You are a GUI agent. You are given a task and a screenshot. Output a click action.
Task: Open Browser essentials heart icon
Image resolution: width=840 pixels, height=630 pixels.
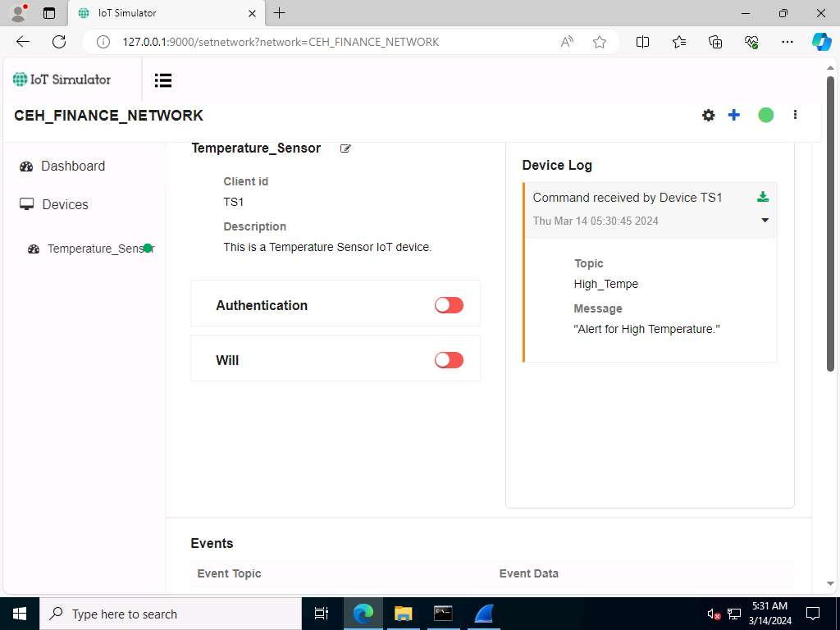coord(751,42)
